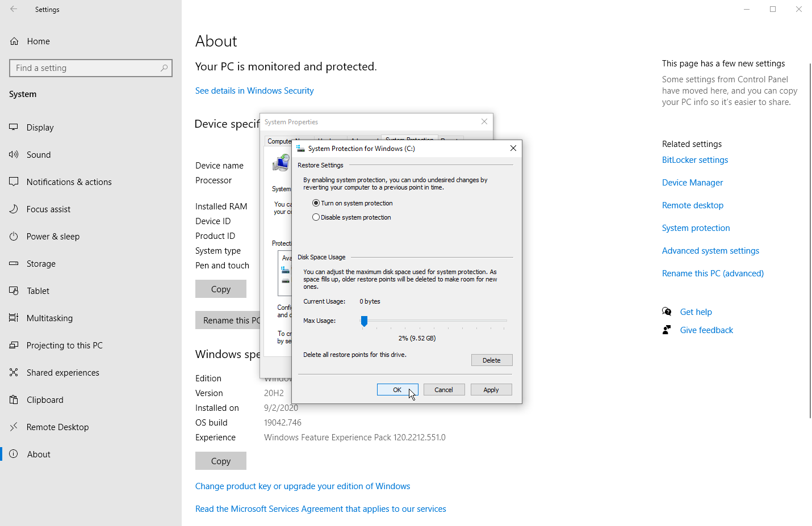Image resolution: width=812 pixels, height=526 pixels.
Task: Click the Current Usage 0 bytes value
Action: [x=370, y=301]
